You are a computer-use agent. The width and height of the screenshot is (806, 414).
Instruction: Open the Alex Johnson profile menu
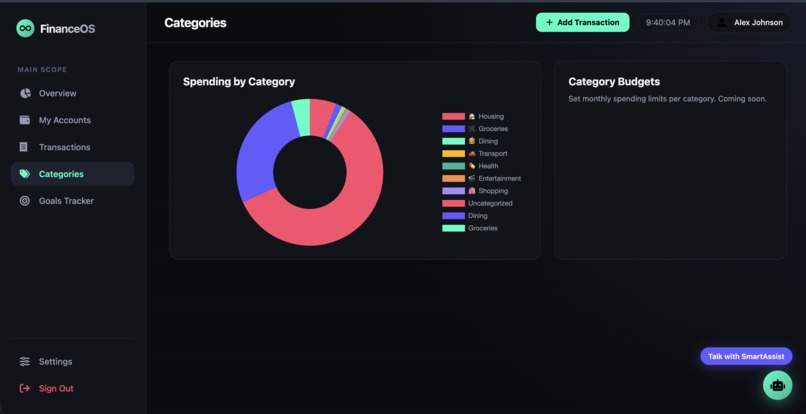coord(749,23)
